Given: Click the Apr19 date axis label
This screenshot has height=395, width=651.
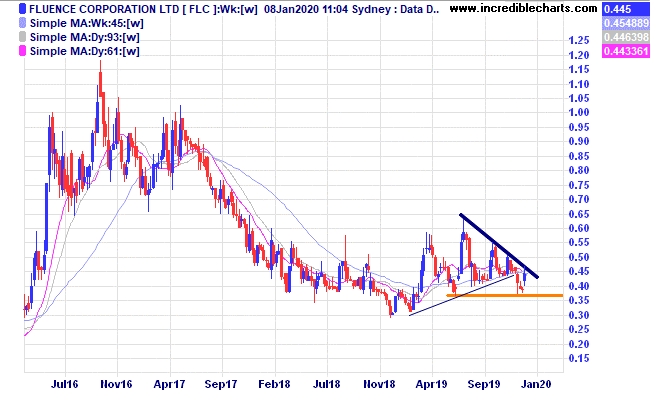Looking at the screenshot, I should pos(431,384).
